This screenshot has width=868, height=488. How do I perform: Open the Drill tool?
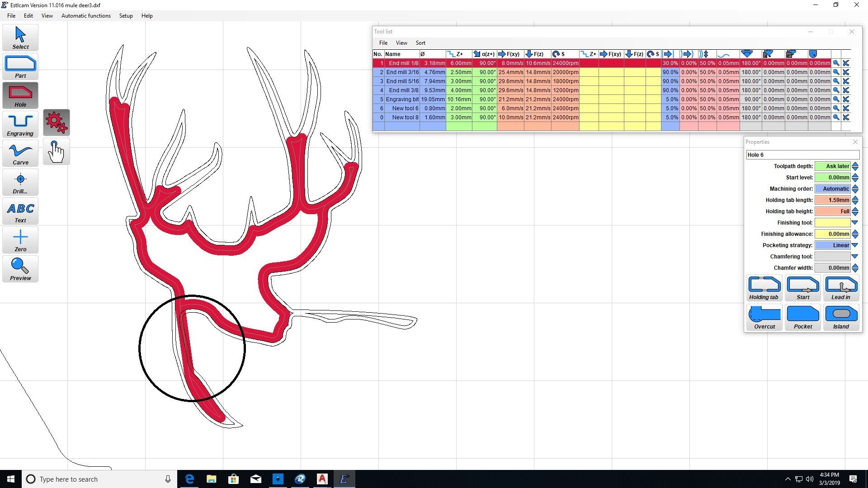click(20, 182)
